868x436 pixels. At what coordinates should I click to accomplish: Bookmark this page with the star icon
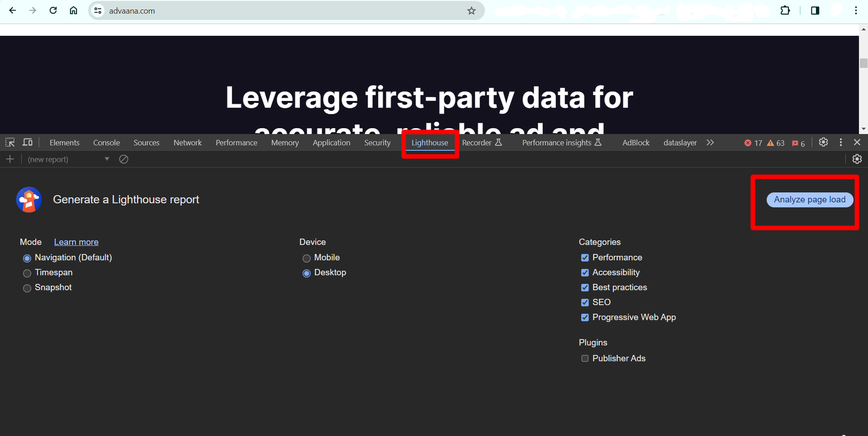(x=471, y=11)
